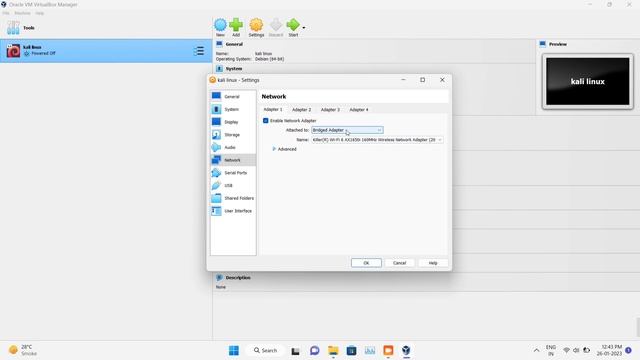Click System section header in details pane
Image resolution: width=640 pixels, height=360 pixels.
click(233, 69)
